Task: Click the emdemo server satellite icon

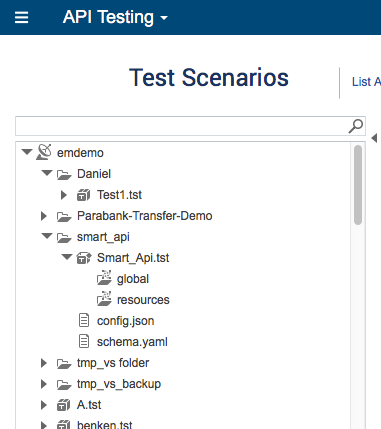Action: [44, 152]
